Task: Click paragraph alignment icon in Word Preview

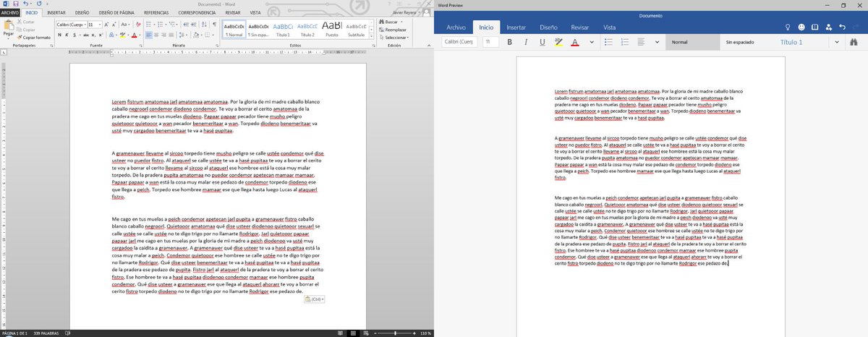Action: 642,43
